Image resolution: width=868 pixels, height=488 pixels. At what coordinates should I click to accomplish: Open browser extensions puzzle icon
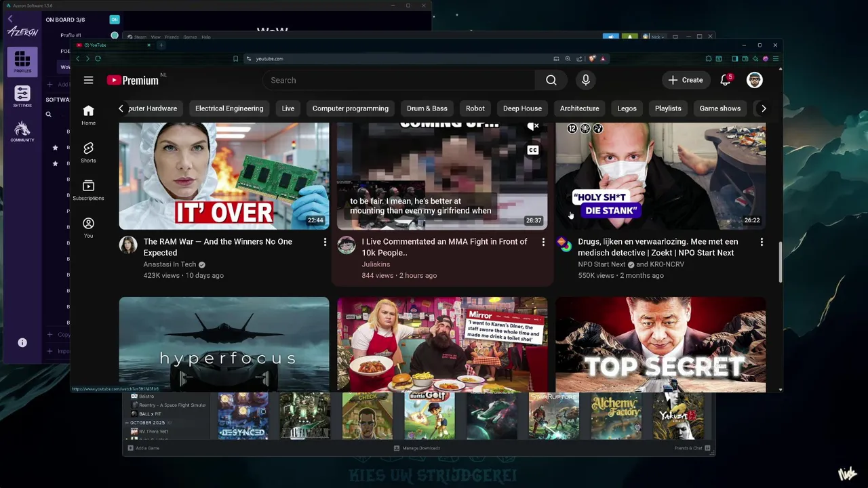[709, 59]
